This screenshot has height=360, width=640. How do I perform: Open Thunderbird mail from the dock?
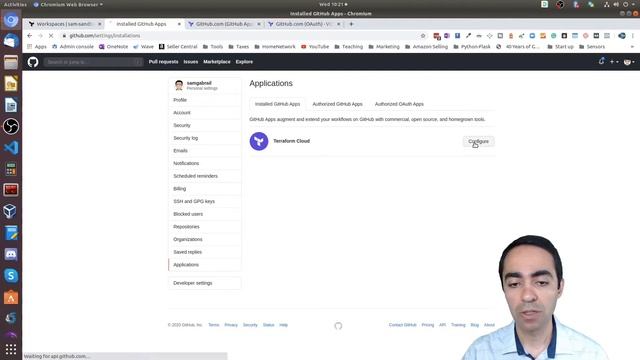point(11,41)
